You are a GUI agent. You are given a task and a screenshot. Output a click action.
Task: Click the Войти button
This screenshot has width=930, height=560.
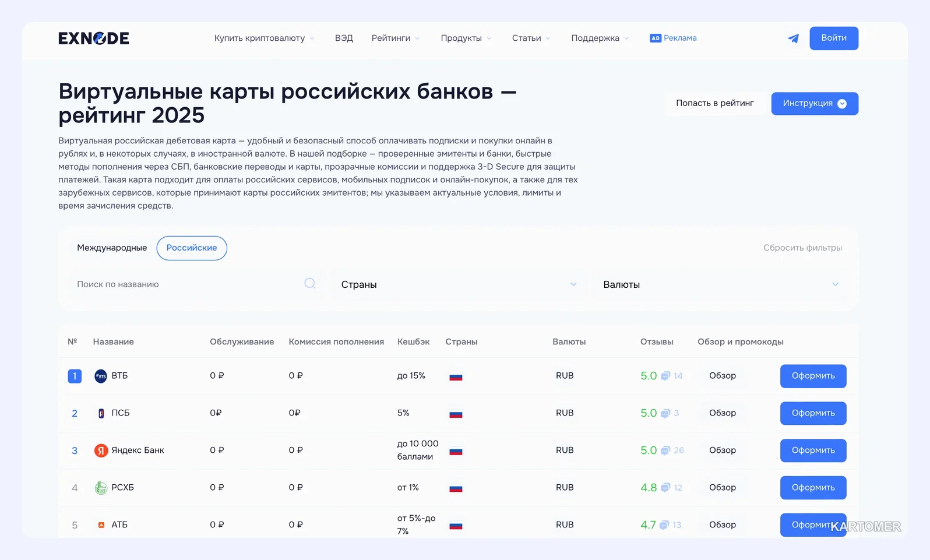(834, 38)
